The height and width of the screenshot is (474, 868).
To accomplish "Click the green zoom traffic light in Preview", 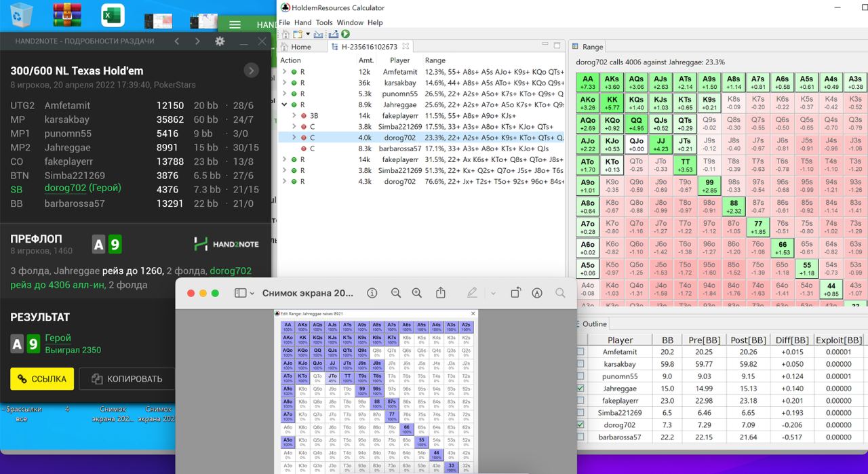I will coord(215,293).
